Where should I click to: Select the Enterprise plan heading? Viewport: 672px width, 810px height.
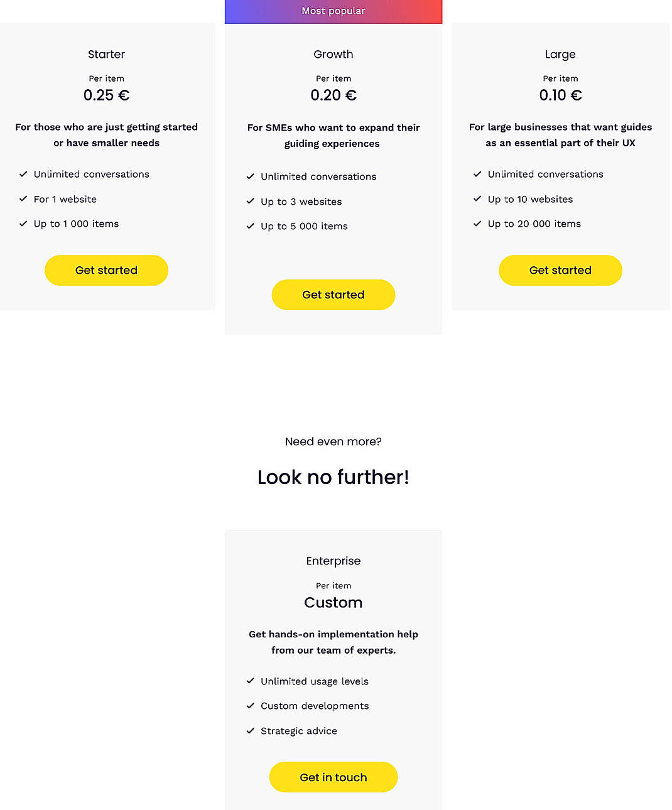pos(333,561)
